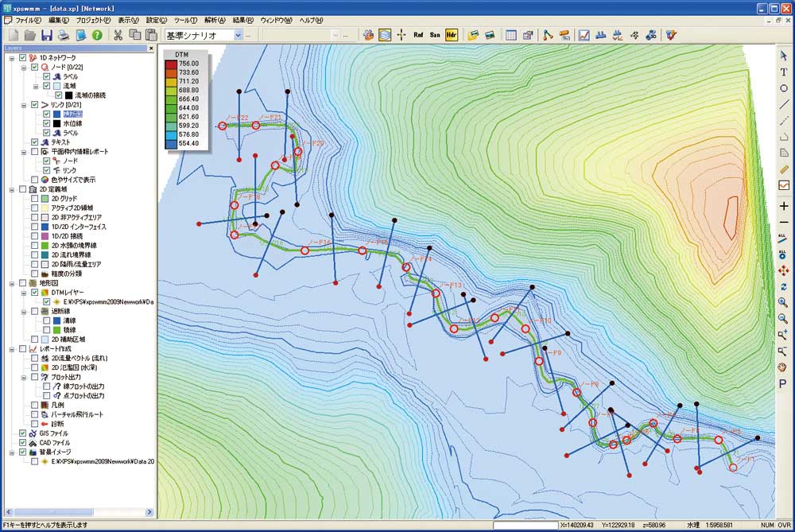Image resolution: width=795 pixels, height=532 pixels.
Task: Click the Print toolbar icon
Action: point(64,35)
